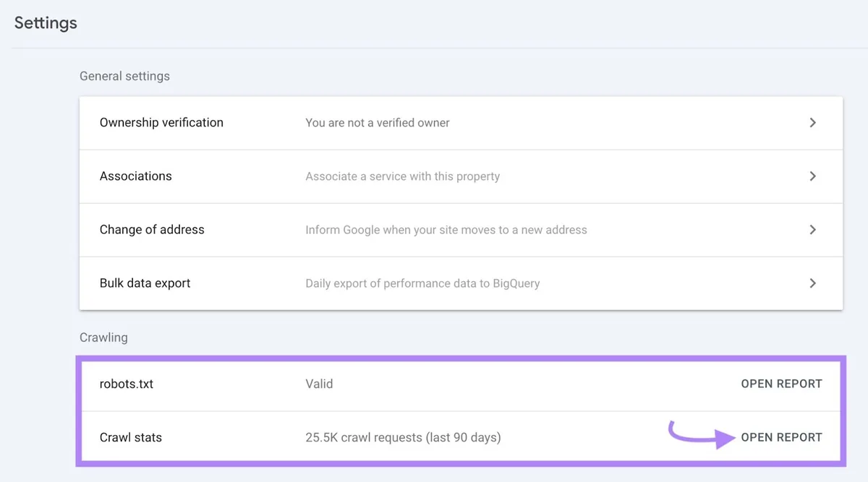The height and width of the screenshot is (482, 868).
Task: Click the Crawling section heading
Action: (x=103, y=337)
